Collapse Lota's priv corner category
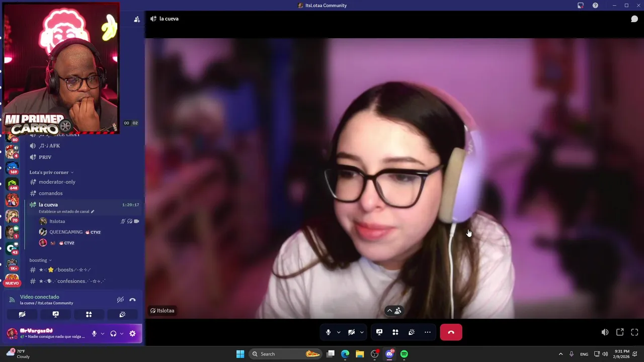 (x=51, y=172)
